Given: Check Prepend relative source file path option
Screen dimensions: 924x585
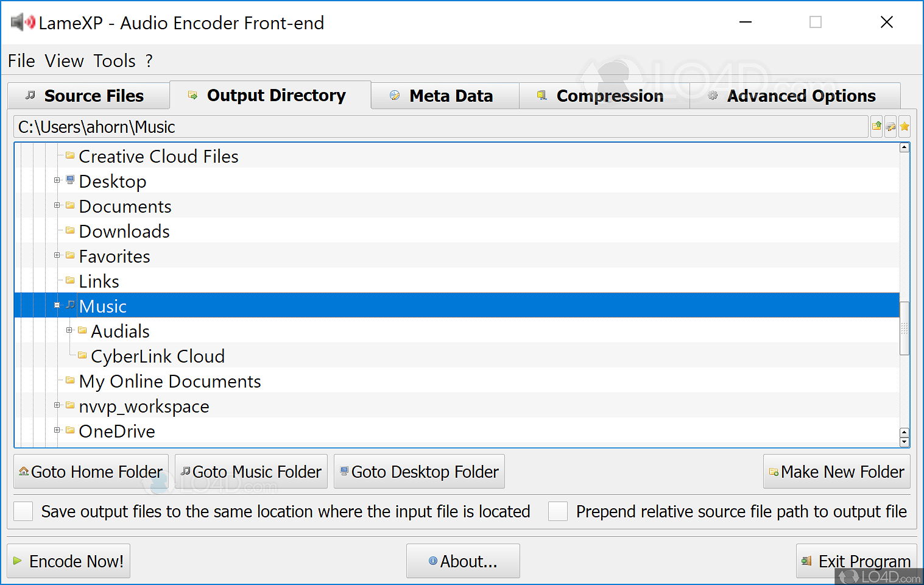Looking at the screenshot, I should click(x=558, y=511).
